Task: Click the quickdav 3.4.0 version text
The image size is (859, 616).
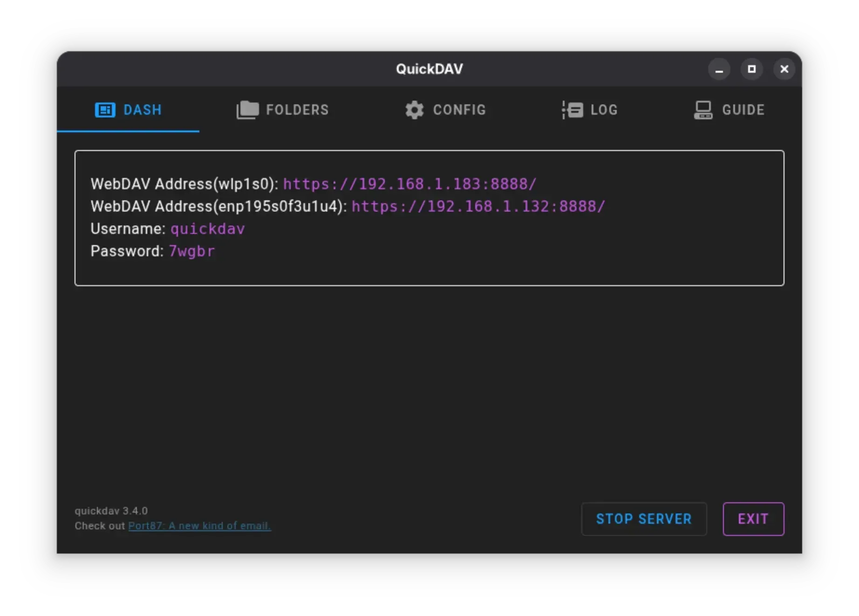Action: [x=112, y=511]
